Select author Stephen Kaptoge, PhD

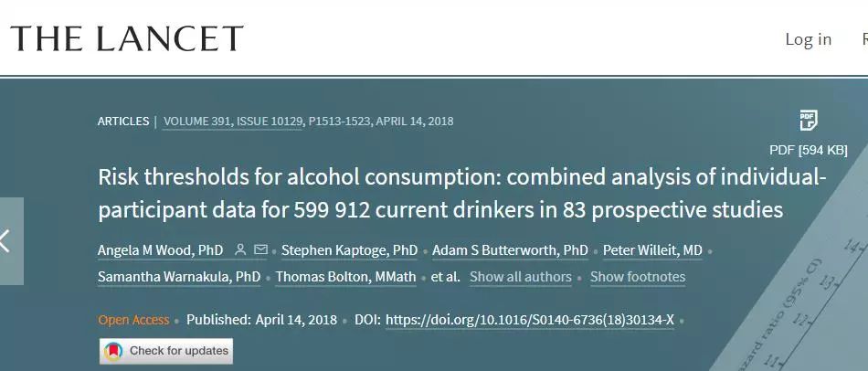click(x=349, y=250)
